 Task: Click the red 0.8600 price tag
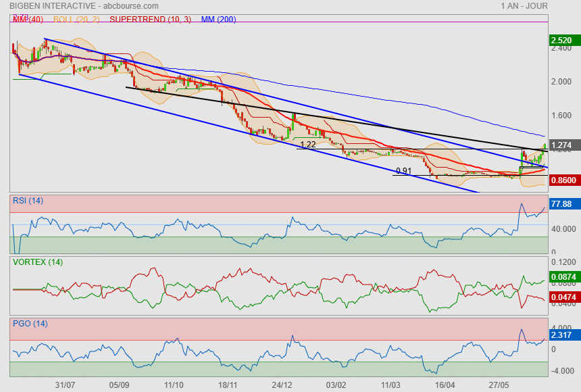(x=563, y=181)
